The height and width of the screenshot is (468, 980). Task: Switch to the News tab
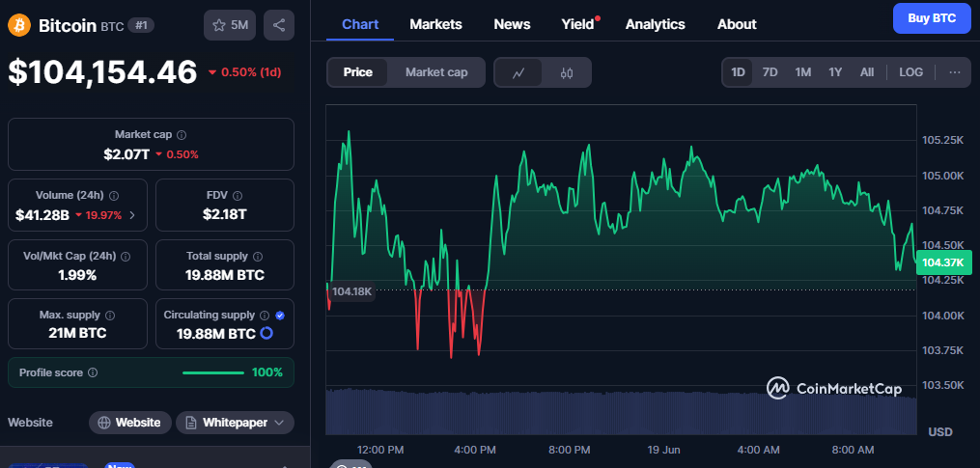click(x=512, y=24)
